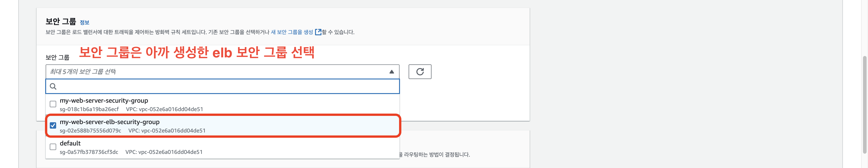868x168 pixels.
Task: Collapse the dropdown using the triangle arrow
Action: [392, 71]
